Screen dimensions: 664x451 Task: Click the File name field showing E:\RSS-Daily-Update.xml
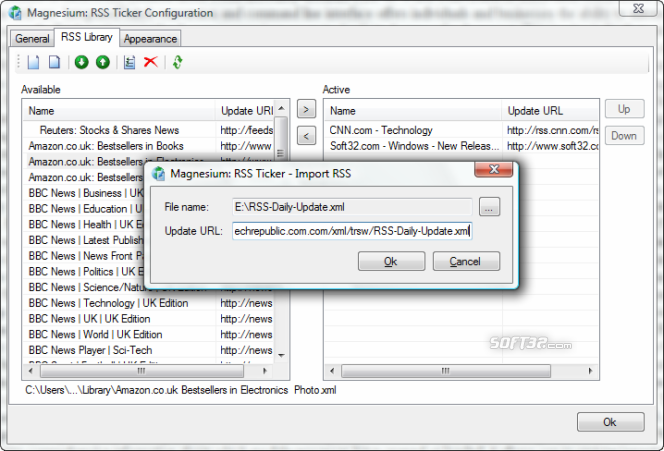click(352, 207)
